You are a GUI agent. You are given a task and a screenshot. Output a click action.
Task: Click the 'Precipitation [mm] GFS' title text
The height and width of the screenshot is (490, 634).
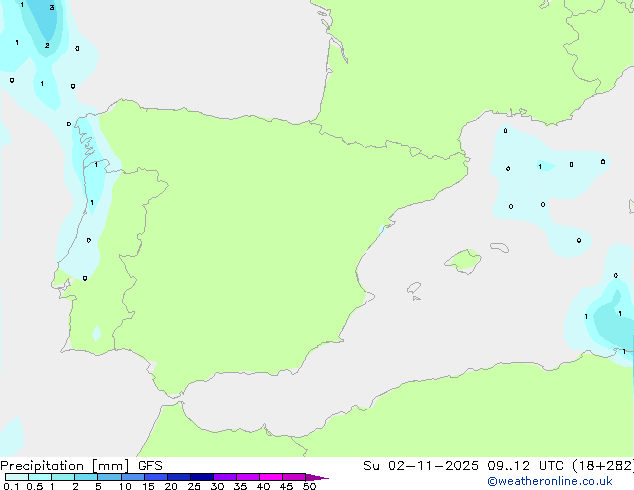(81, 466)
